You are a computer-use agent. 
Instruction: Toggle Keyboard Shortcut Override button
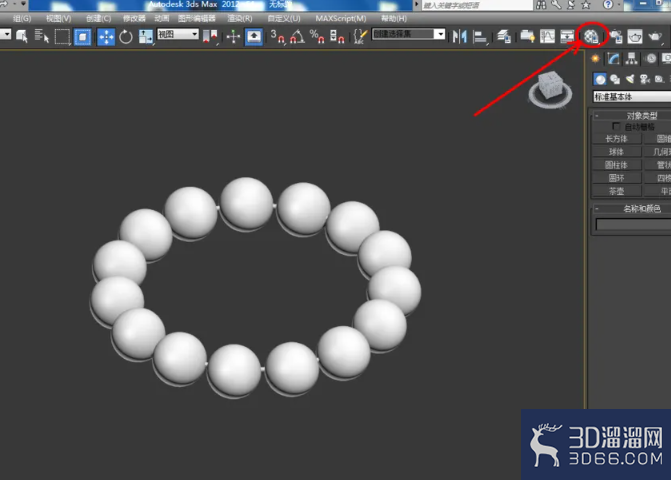[x=254, y=37]
